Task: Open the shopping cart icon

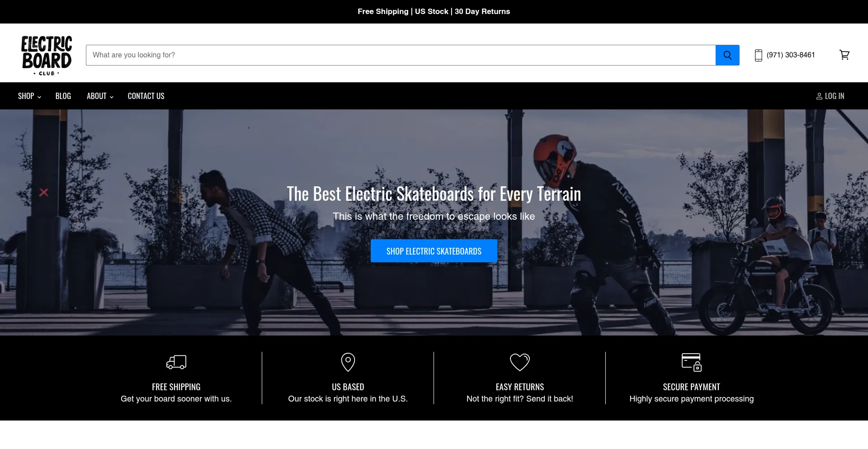Action: (844, 55)
